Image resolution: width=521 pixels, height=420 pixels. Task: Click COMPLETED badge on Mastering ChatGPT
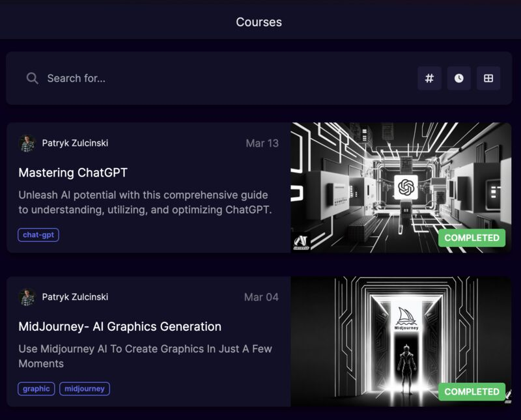tap(472, 238)
